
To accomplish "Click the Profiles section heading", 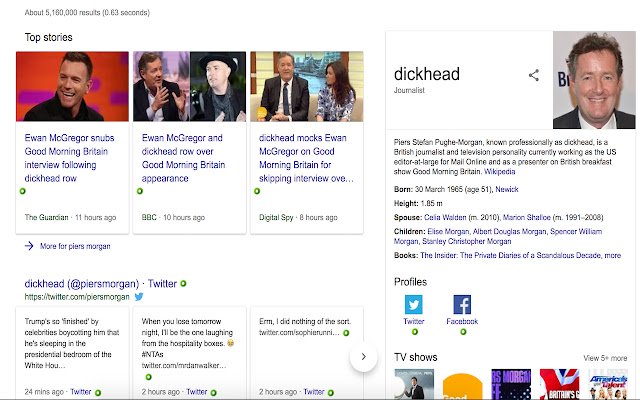I will 410,282.
